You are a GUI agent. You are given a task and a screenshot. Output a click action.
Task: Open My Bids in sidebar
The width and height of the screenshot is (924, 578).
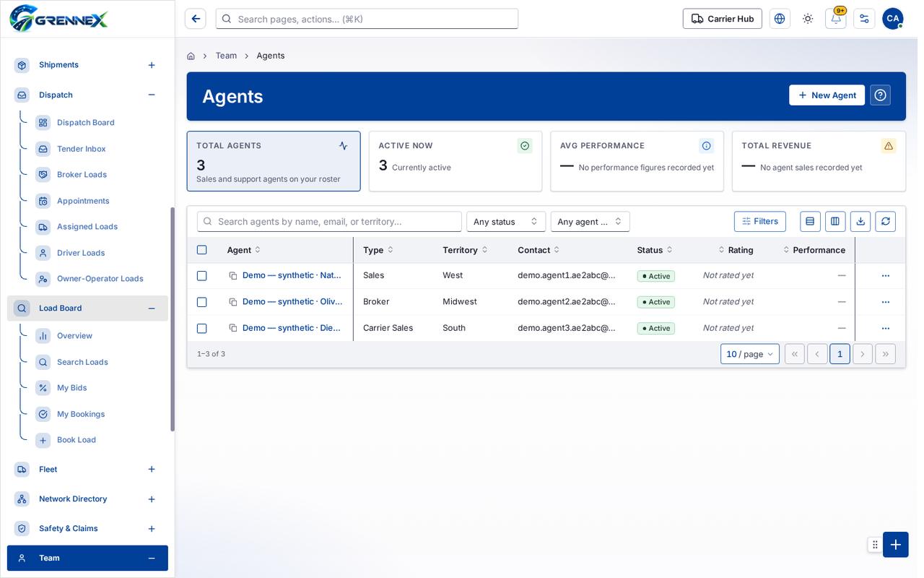pos(72,388)
